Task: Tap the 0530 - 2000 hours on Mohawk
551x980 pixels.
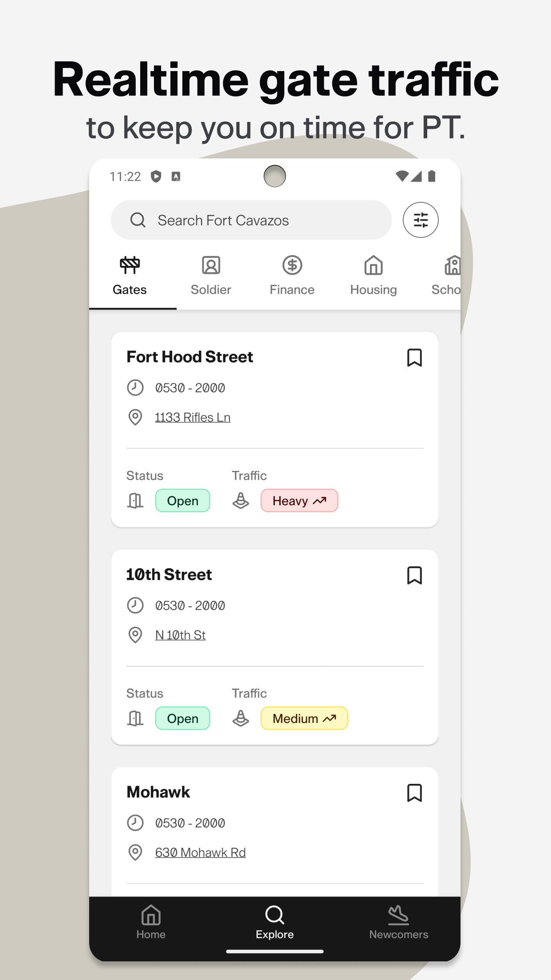Action: (190, 823)
